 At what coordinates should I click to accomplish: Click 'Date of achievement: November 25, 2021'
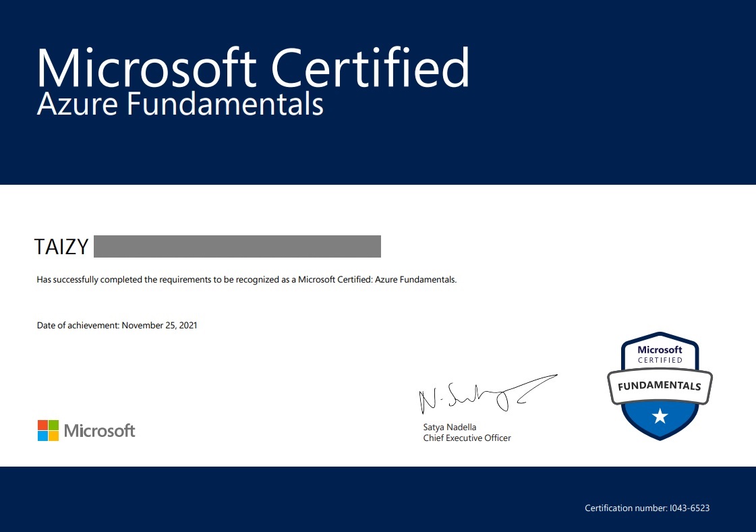coord(117,325)
